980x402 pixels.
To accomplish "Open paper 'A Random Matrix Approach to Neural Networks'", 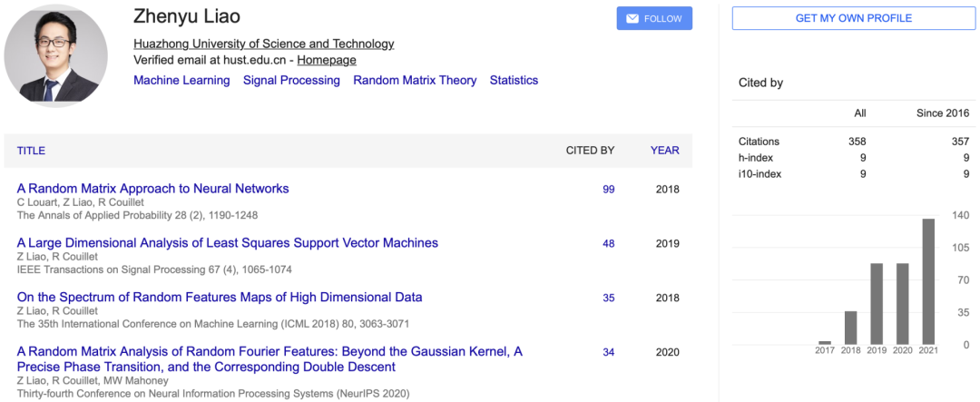I will (x=152, y=189).
